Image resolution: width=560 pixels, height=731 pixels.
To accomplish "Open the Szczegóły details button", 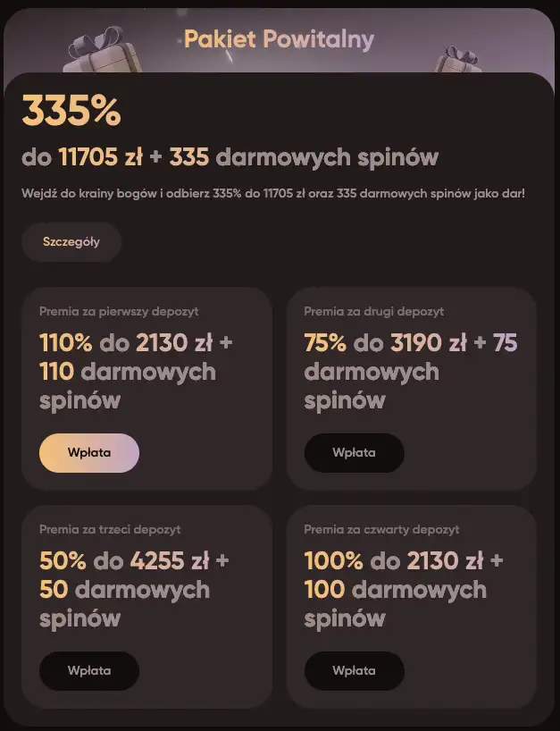I will (71, 242).
